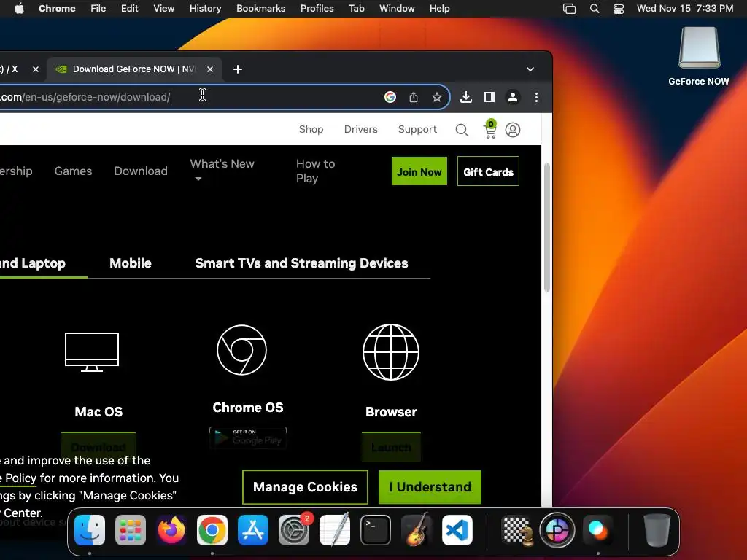This screenshot has width=747, height=560.
Task: Close the X tab
Action: (x=36, y=69)
